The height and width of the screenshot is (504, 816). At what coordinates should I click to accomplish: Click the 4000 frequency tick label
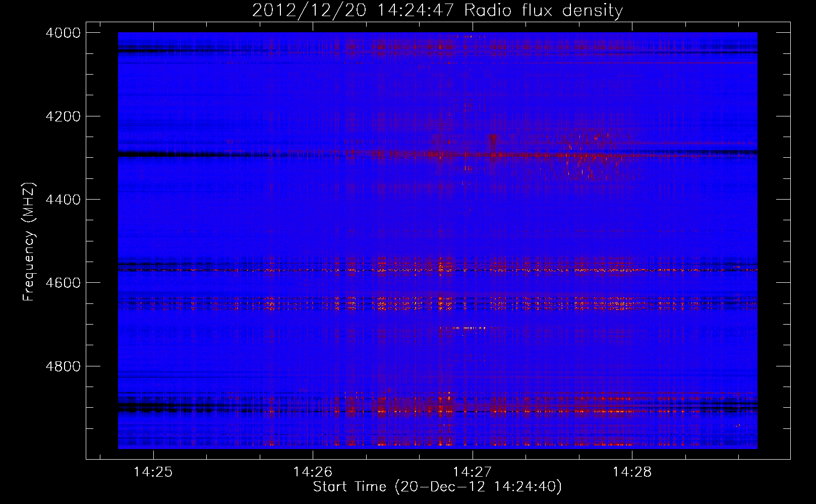(63, 33)
